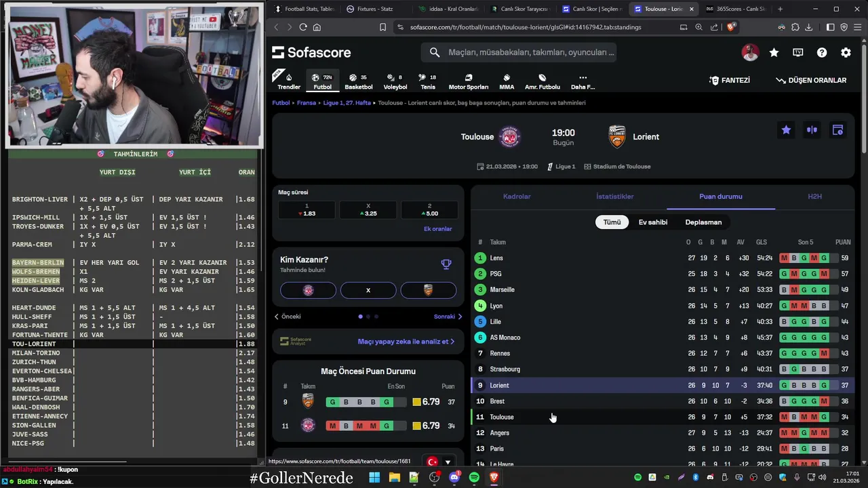Bookmark this page in address bar
Screen dimensions: 868x488
(x=382, y=27)
